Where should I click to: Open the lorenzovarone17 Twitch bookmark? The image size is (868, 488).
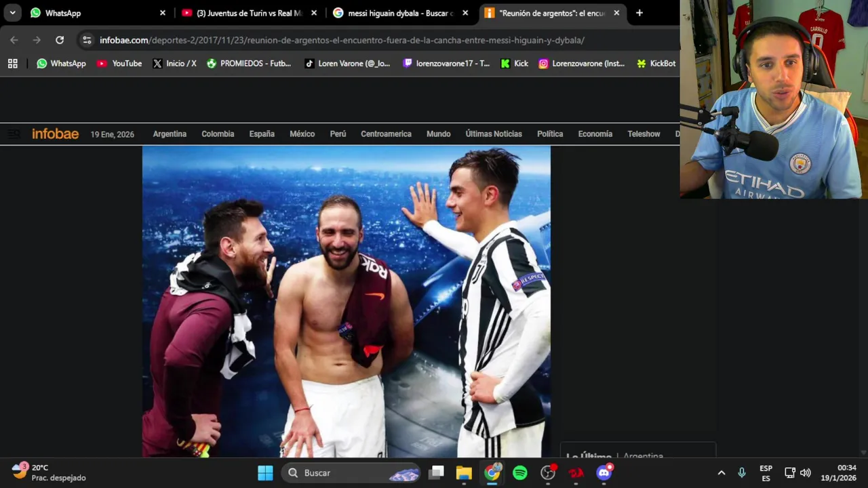tap(446, 63)
